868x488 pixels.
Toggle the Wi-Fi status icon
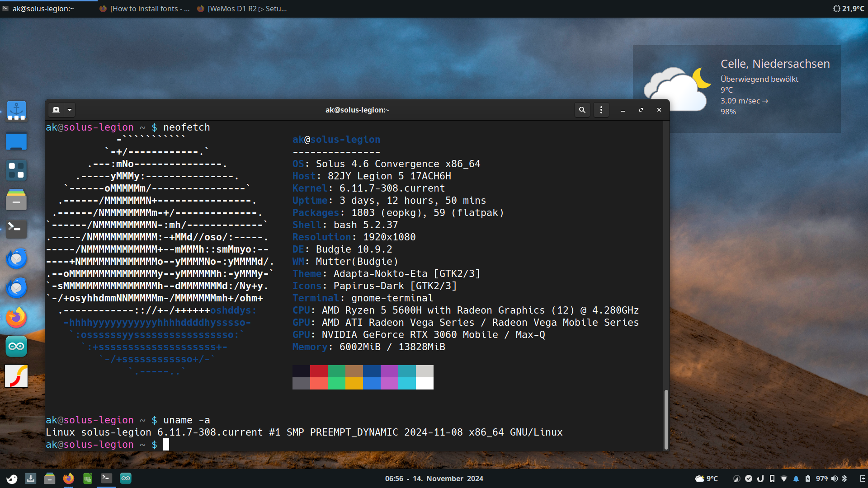pyautogui.click(x=783, y=479)
